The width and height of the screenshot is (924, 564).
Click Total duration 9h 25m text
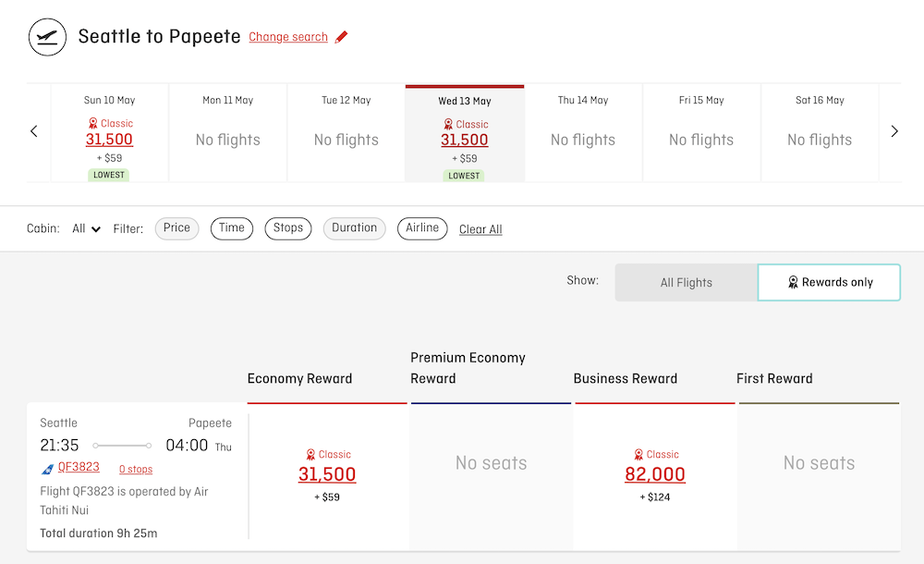[99, 533]
